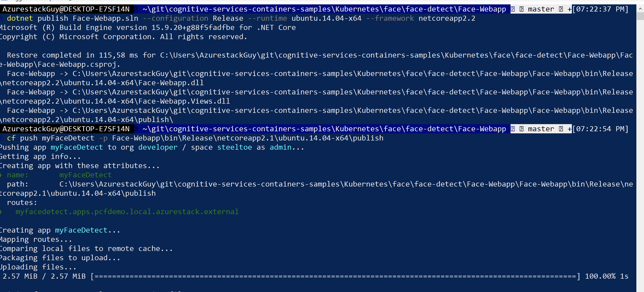Click green 'myFaceDetect' name attribute value
This screenshot has height=292, width=644.
(85, 175)
